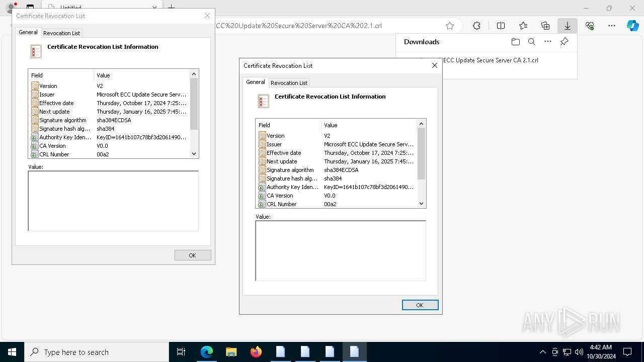This screenshot has height=362, width=644.
Task: Select Revocation List tab in back dialog
Action: 61,33
